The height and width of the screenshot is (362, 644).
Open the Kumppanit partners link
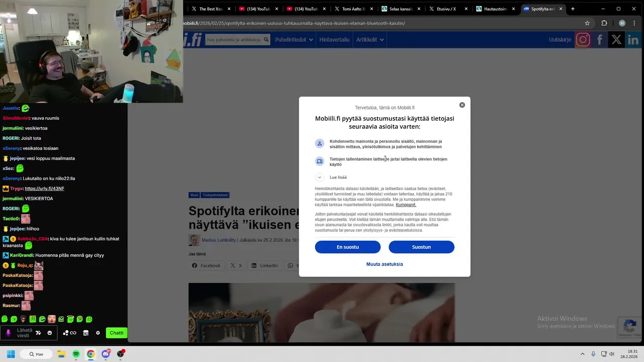tap(406, 205)
